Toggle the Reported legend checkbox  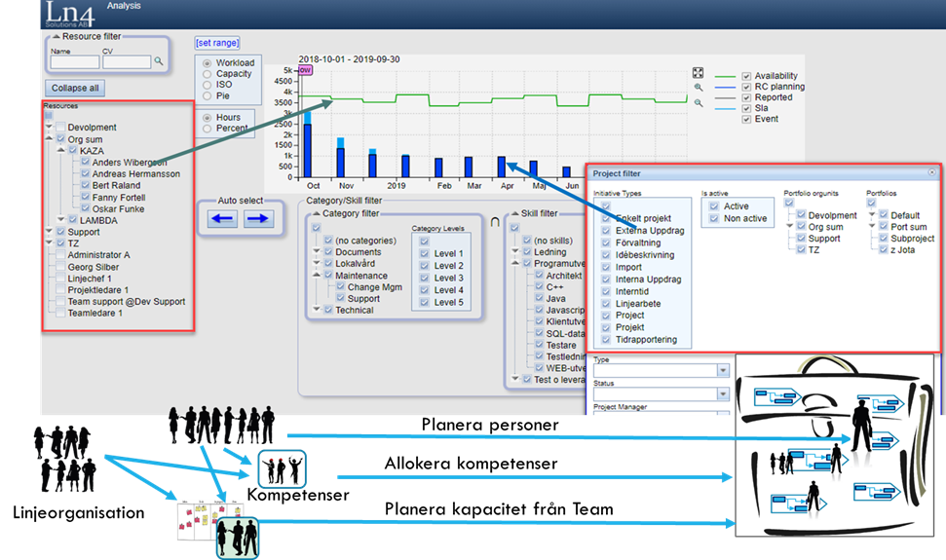pos(746,97)
